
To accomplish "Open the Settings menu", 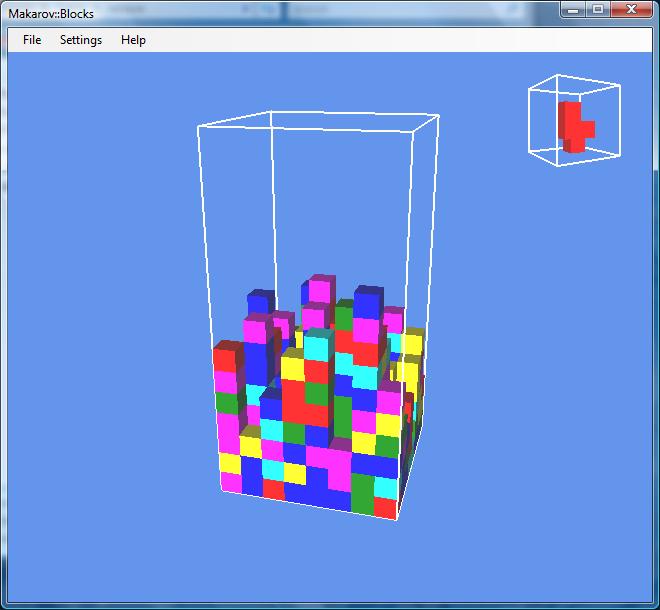I will 81,40.
